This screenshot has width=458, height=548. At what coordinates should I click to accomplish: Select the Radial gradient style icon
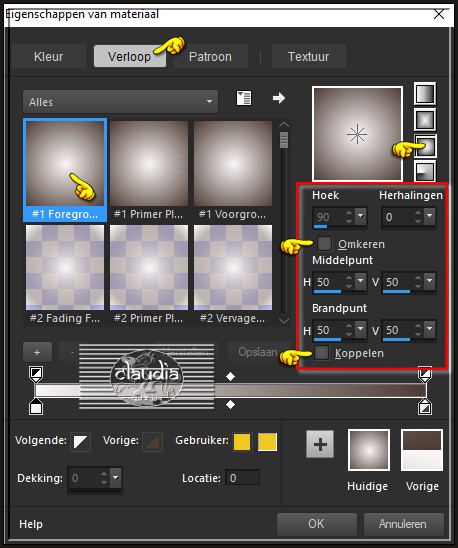[x=425, y=171]
